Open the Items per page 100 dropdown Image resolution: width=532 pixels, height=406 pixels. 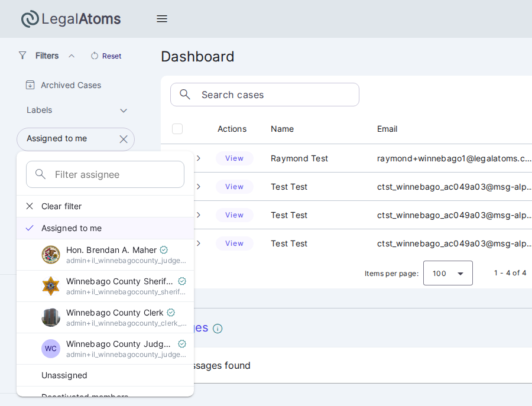tap(448, 273)
